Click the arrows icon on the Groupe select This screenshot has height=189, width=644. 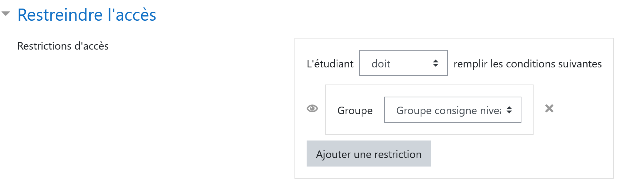click(x=509, y=110)
